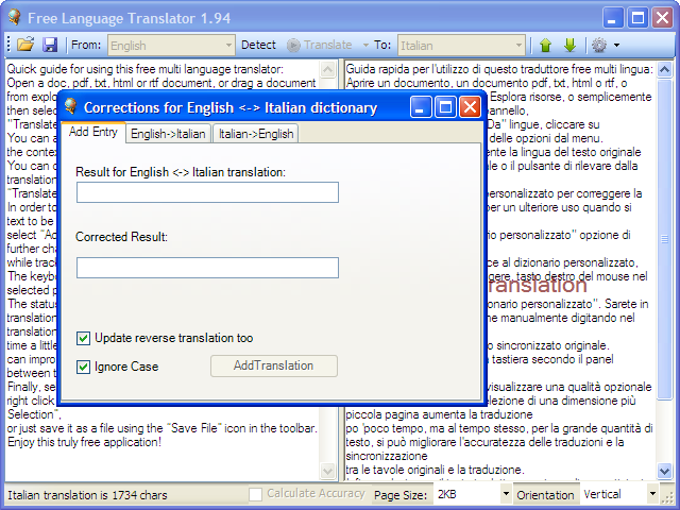The width and height of the screenshot is (680, 510).
Task: Click the 'From:' toolbar label
Action: 86,45
